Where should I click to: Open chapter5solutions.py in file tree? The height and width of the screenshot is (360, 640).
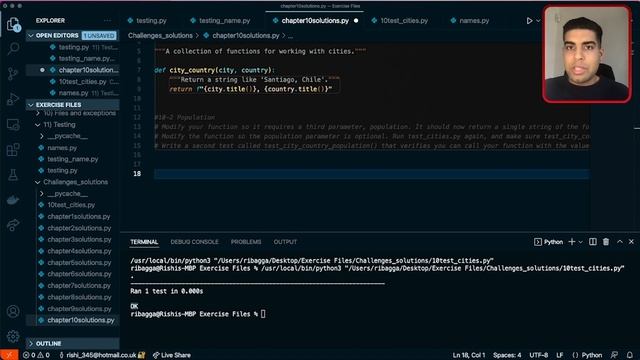coord(73,262)
